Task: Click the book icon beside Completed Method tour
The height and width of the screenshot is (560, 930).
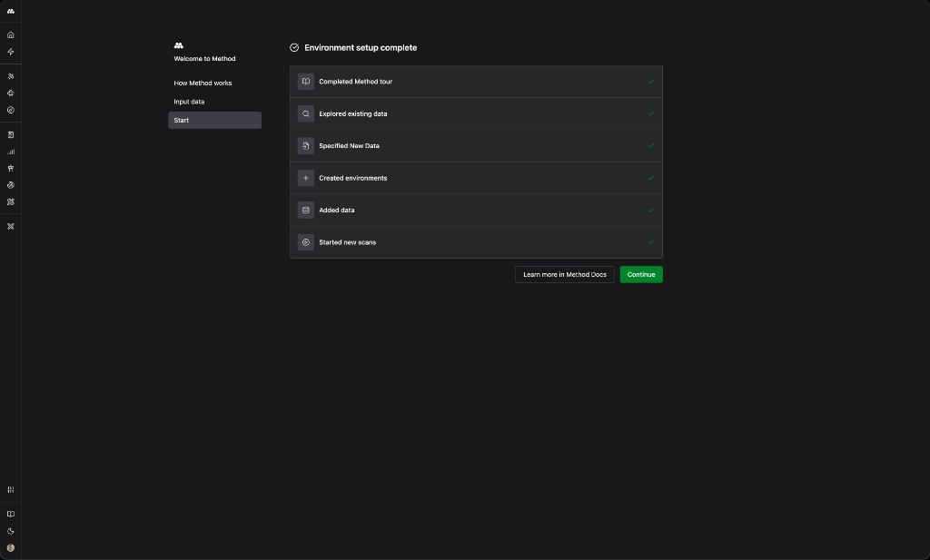Action: 305,82
